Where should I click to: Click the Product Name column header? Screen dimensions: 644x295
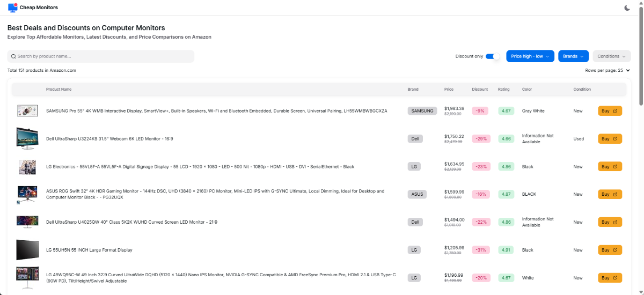point(58,90)
